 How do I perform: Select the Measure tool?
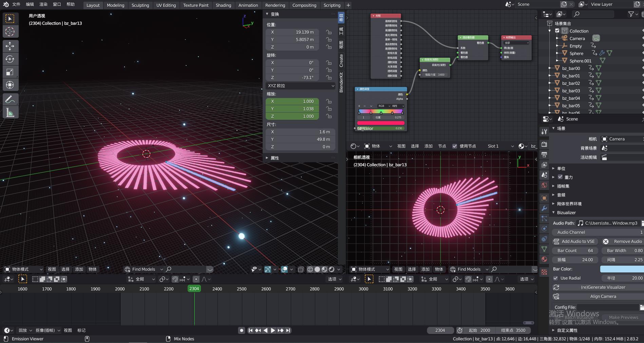pyautogui.click(x=10, y=112)
